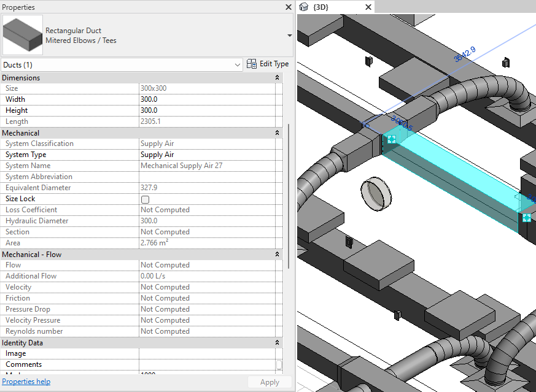Collapse the Identity Data section
Screen dimensions: 536x392
[277, 342]
